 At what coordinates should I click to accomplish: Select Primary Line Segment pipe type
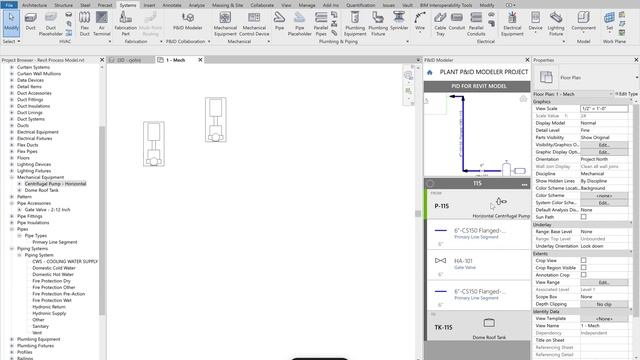pyautogui.click(x=55, y=242)
